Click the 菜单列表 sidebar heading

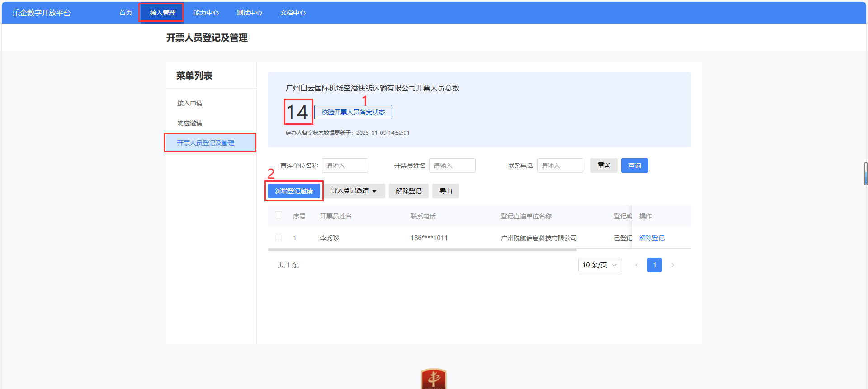tap(194, 76)
